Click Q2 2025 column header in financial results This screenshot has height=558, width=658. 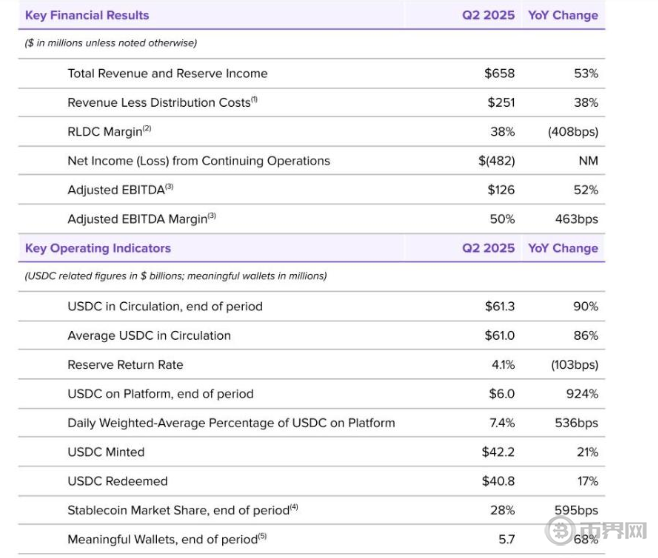[x=488, y=15]
